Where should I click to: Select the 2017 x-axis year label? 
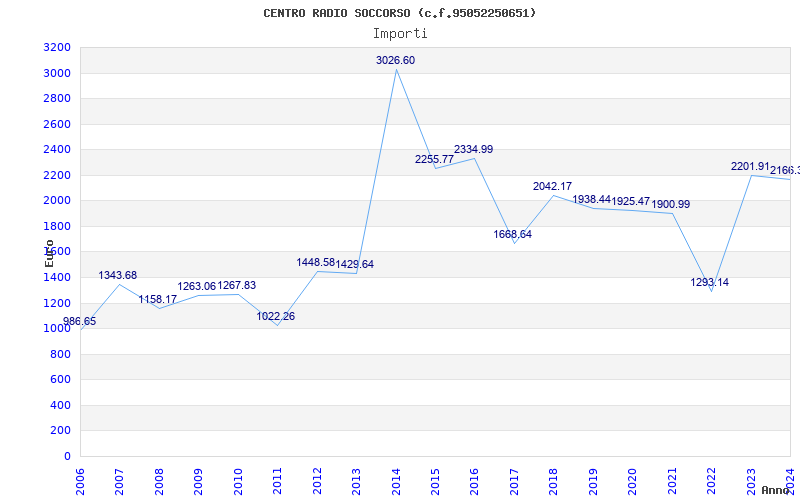click(514, 482)
